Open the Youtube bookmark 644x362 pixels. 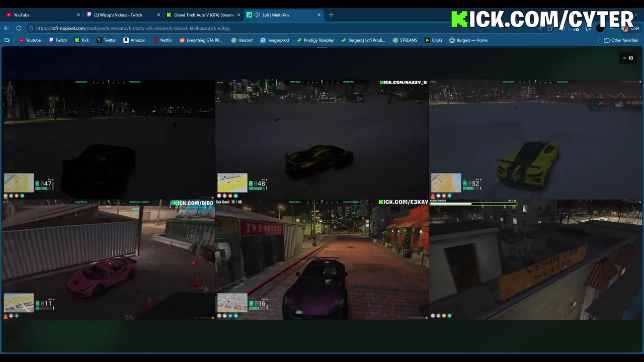coord(30,40)
